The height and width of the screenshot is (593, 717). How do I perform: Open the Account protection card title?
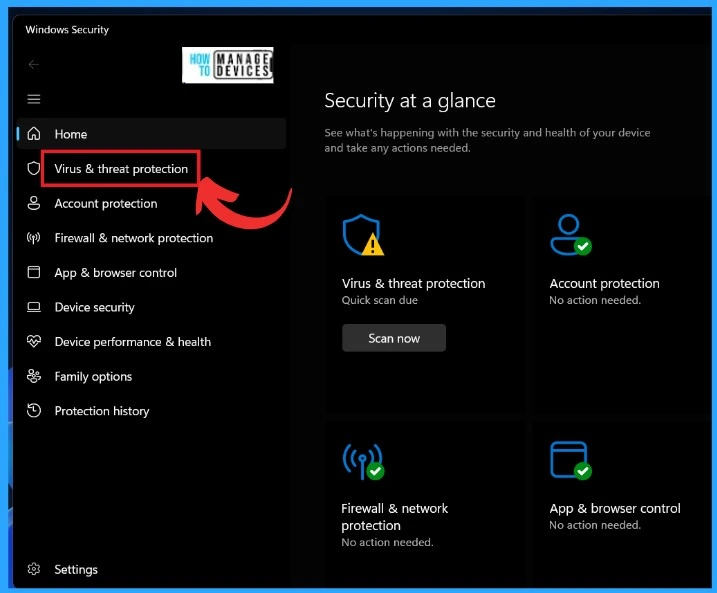tap(604, 283)
